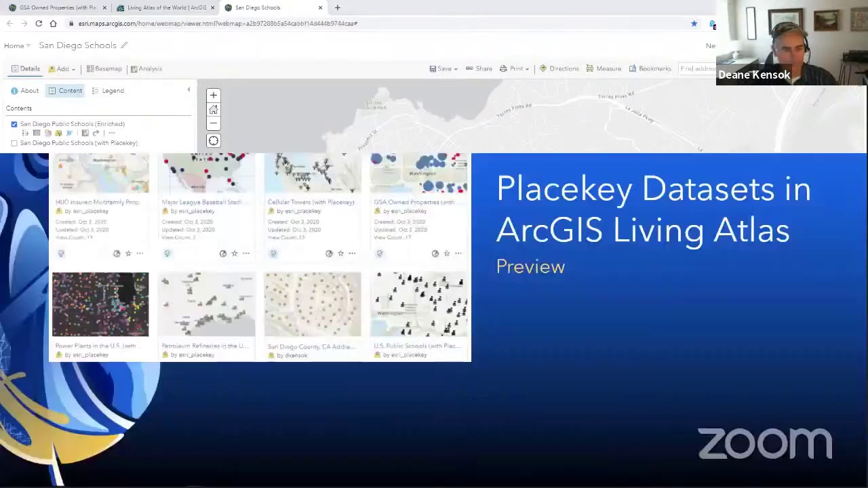Switch to the Content tab
This screenshot has height=488, width=868.
[x=65, y=91]
